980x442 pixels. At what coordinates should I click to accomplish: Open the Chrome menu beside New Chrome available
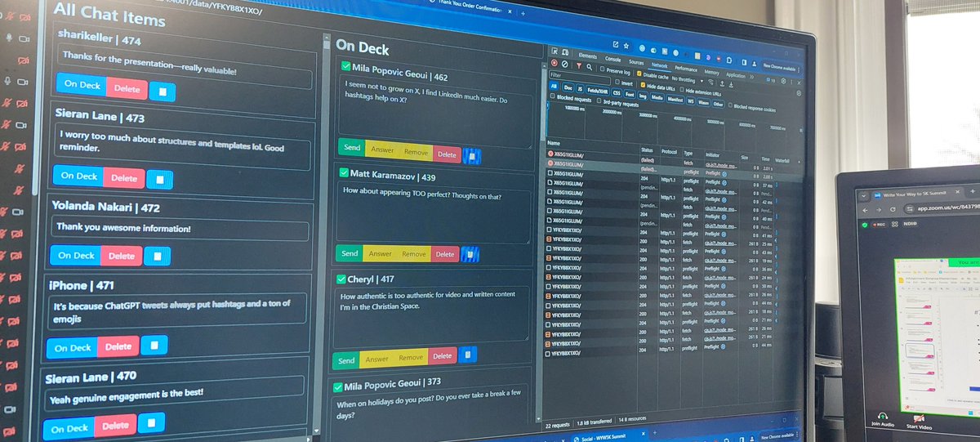[x=799, y=69]
